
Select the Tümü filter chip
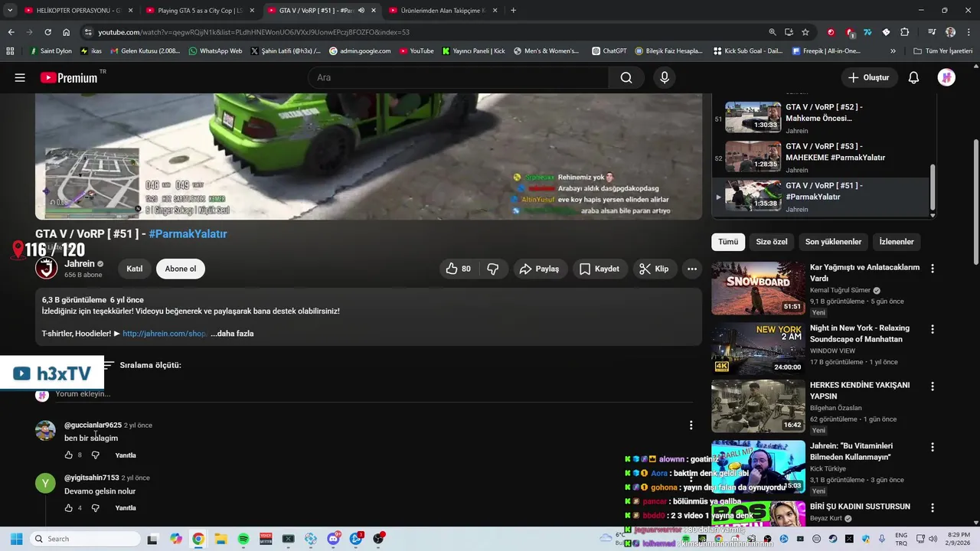728,242
